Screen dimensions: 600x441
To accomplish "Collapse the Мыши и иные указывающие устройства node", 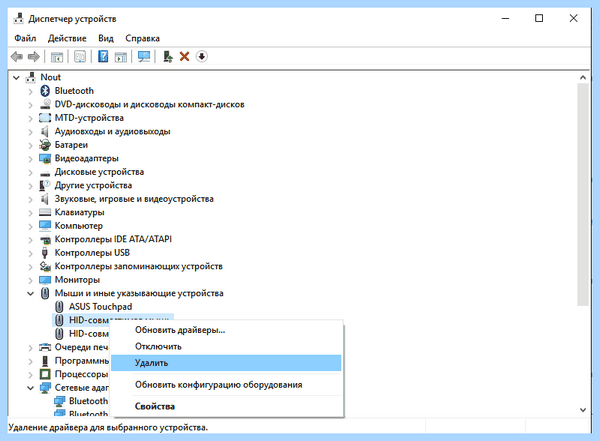I will [x=31, y=294].
